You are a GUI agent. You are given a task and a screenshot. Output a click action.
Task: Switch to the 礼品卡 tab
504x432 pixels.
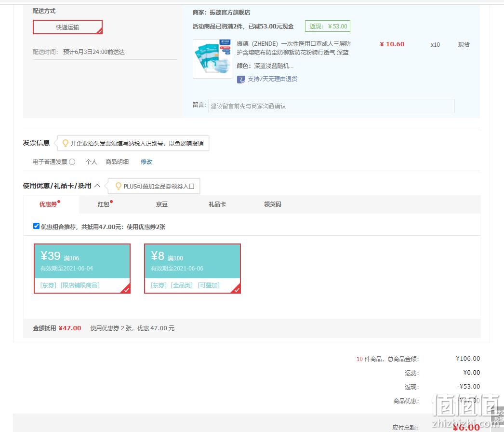(217, 204)
